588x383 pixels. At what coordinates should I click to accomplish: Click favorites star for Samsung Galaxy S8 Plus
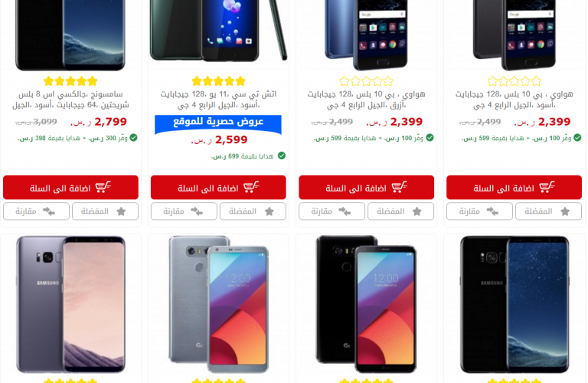[121, 211]
